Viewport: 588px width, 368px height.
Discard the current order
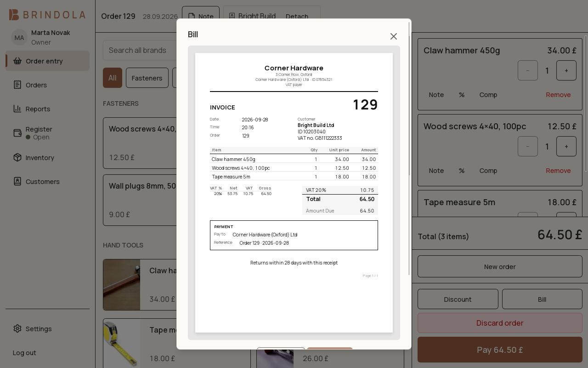(500, 323)
